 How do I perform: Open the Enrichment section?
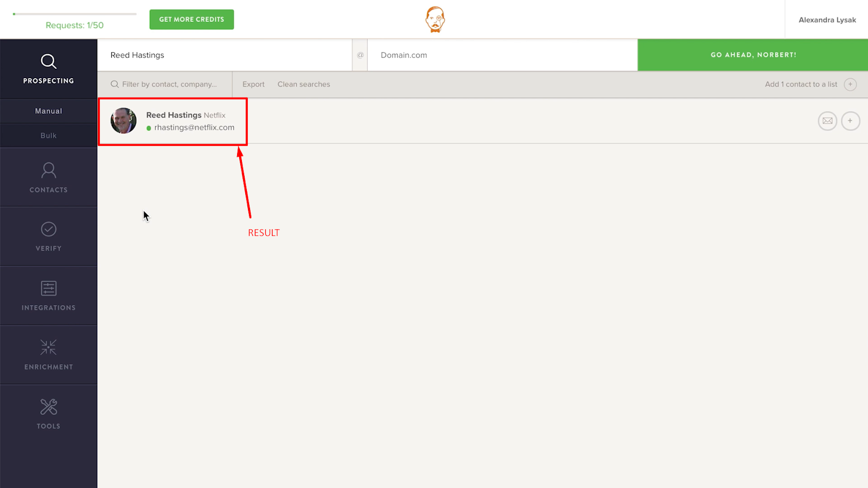pyautogui.click(x=48, y=355)
